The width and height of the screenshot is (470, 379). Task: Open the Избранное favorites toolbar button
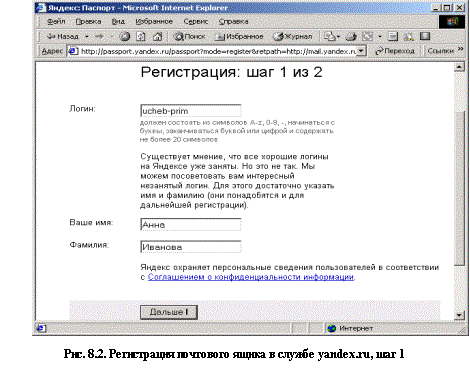239,36
